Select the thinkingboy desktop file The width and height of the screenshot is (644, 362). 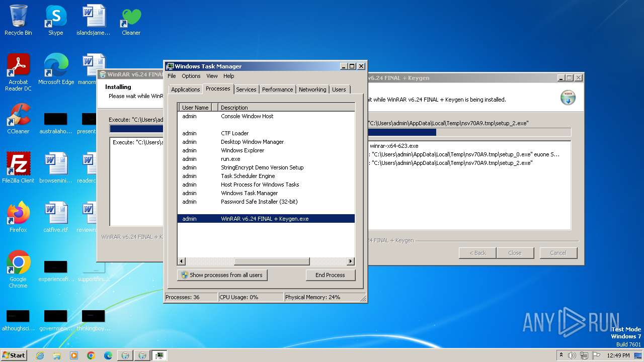(x=94, y=321)
